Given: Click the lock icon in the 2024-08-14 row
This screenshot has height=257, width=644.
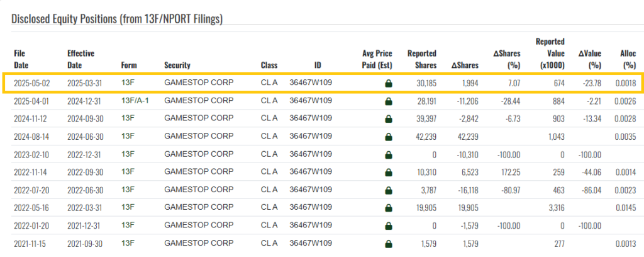Looking at the screenshot, I should pos(388,137).
